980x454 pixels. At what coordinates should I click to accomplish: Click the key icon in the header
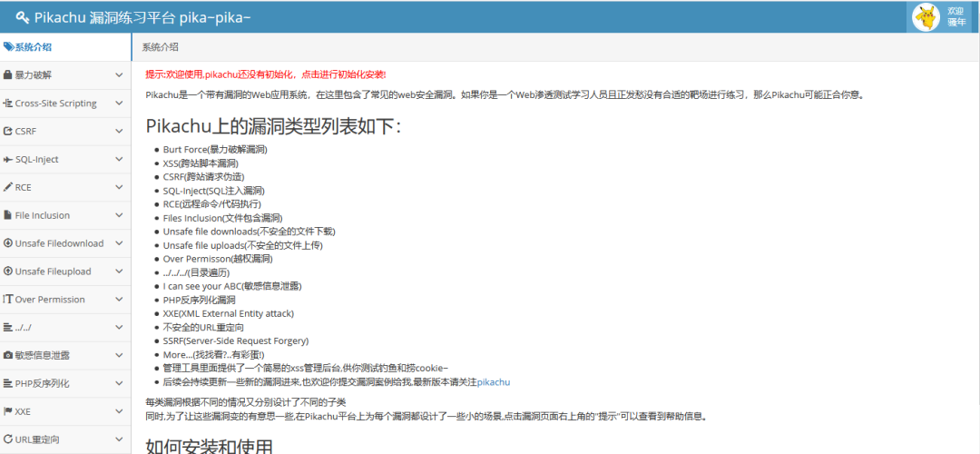[23, 17]
